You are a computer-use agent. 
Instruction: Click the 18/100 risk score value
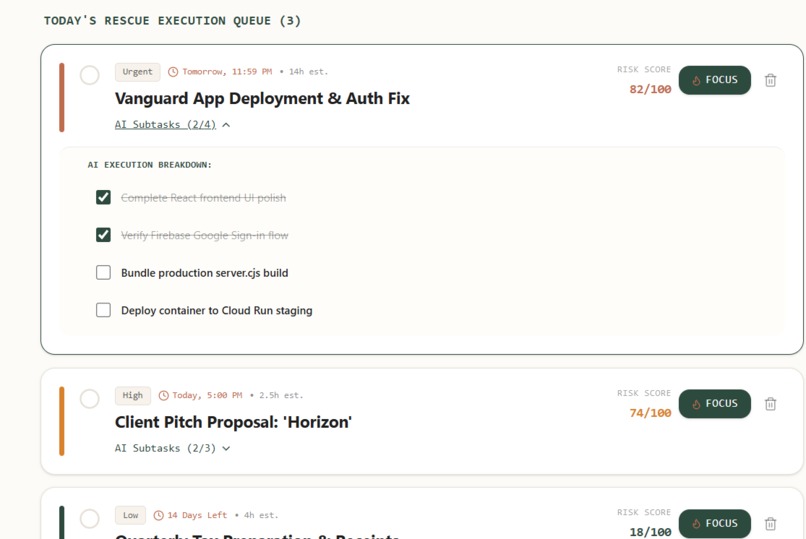[650, 532]
